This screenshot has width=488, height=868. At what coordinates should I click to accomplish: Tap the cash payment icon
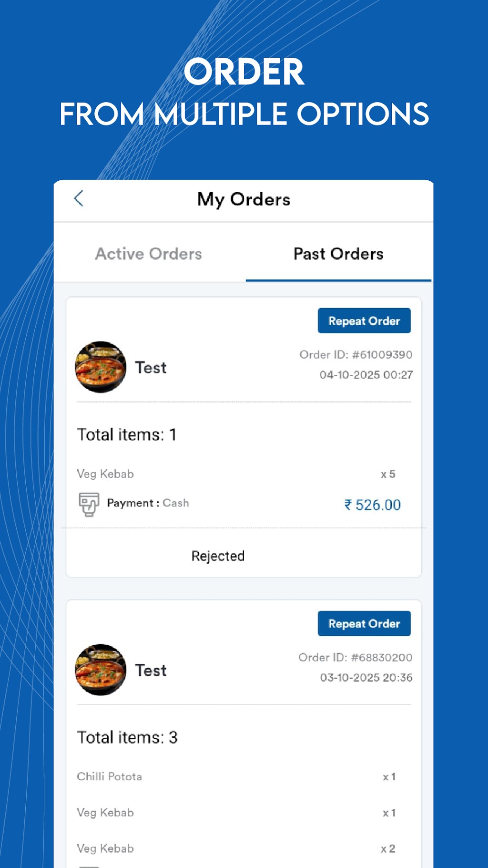[89, 504]
